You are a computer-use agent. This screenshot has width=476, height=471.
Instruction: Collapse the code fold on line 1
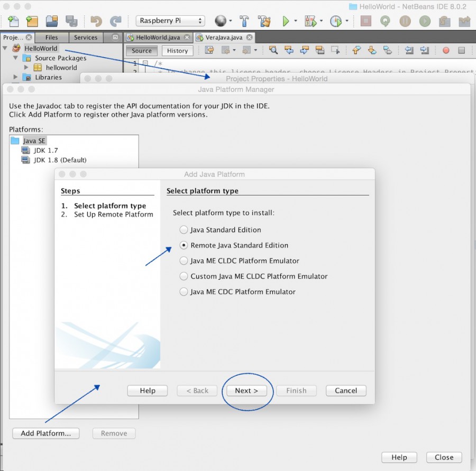click(x=145, y=63)
